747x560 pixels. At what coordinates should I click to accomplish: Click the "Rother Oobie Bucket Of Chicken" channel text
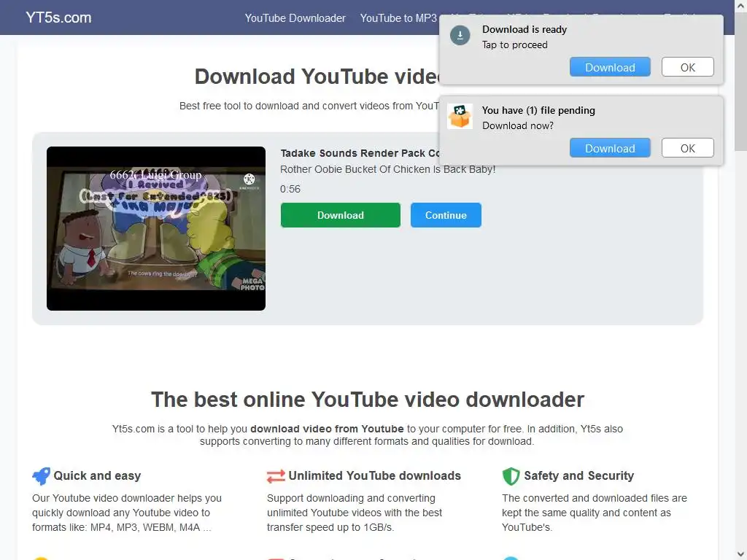(388, 169)
